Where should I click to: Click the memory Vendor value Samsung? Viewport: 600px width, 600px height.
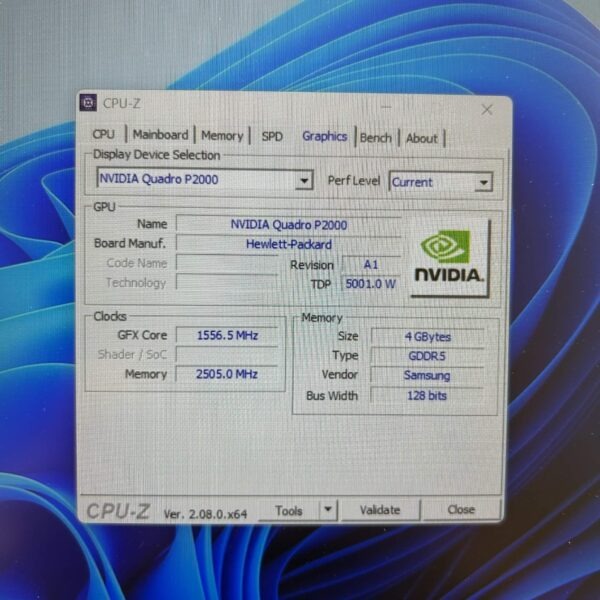click(427, 375)
